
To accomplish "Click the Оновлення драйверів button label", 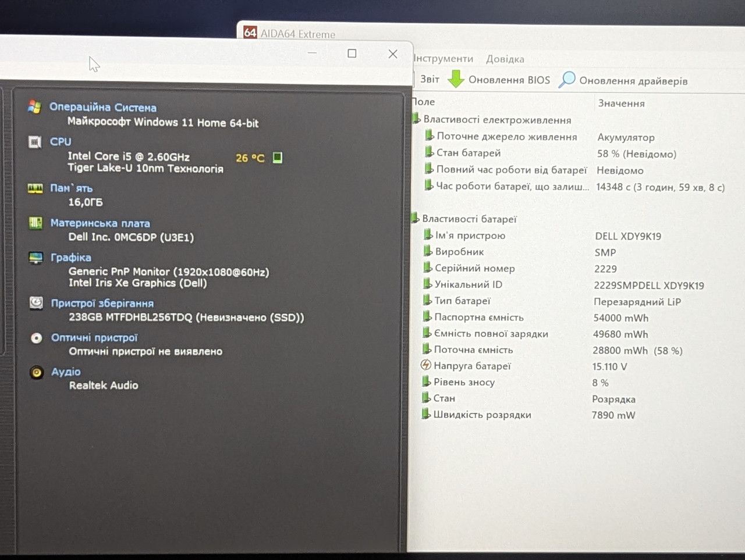I will click(633, 81).
